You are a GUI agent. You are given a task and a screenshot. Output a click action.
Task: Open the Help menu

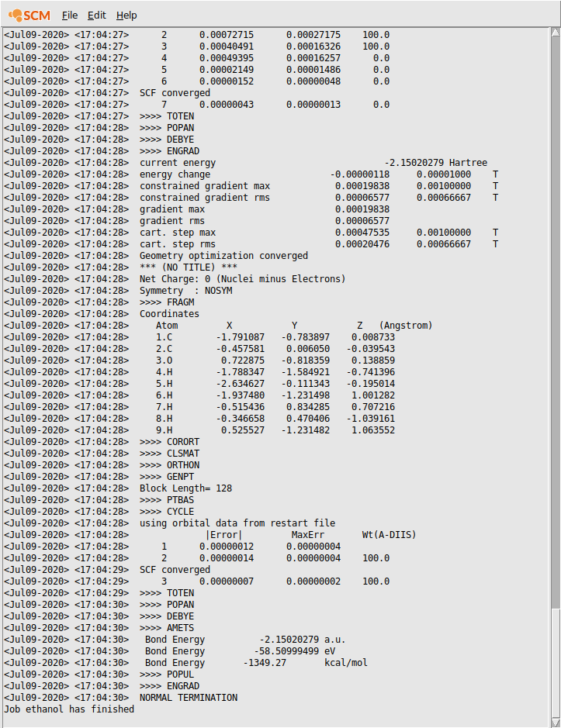126,16
